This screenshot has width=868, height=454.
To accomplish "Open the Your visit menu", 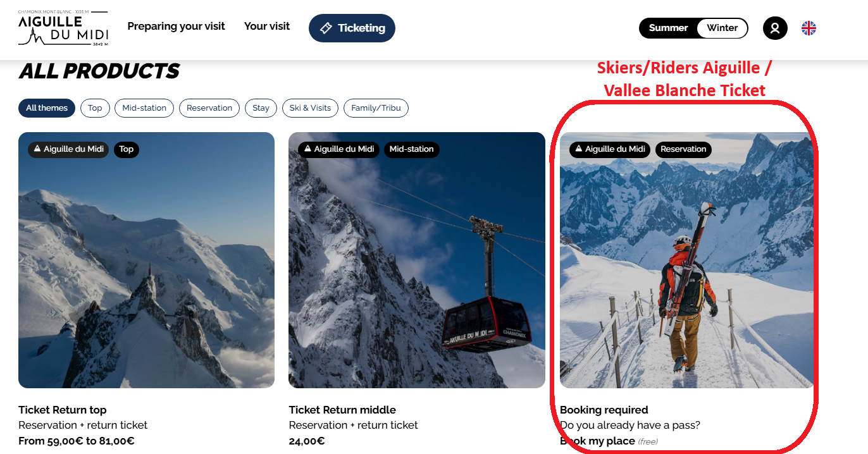I will [267, 27].
